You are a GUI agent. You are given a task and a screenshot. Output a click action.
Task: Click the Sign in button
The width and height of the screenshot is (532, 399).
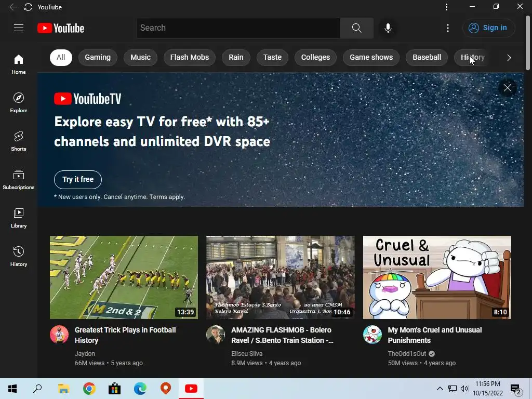[x=488, y=28]
